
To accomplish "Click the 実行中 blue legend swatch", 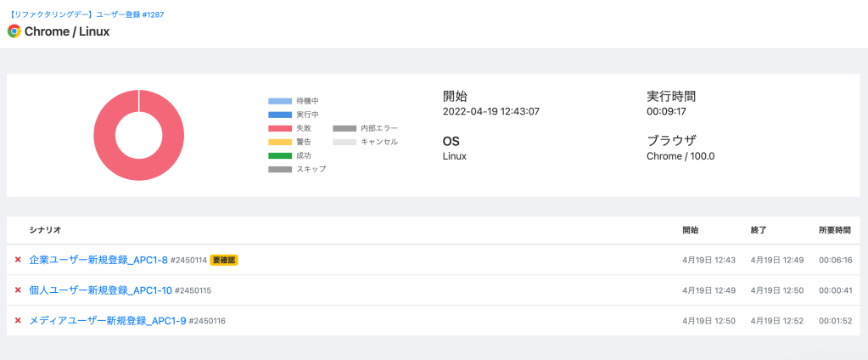I will (x=280, y=115).
